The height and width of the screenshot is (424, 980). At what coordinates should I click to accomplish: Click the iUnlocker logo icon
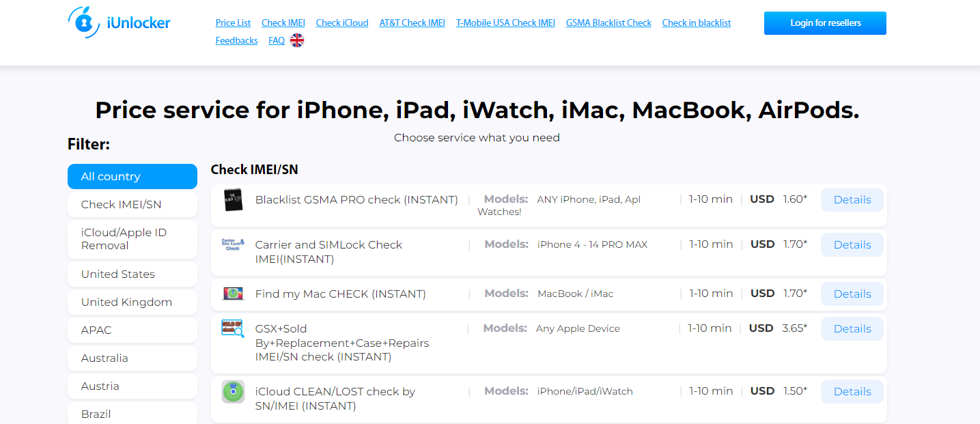click(x=84, y=23)
